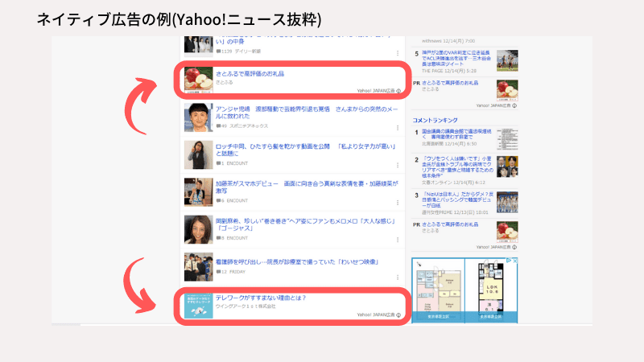
Task: Click the 岡副麻希 article portrait thumbnail
Action: (x=198, y=229)
